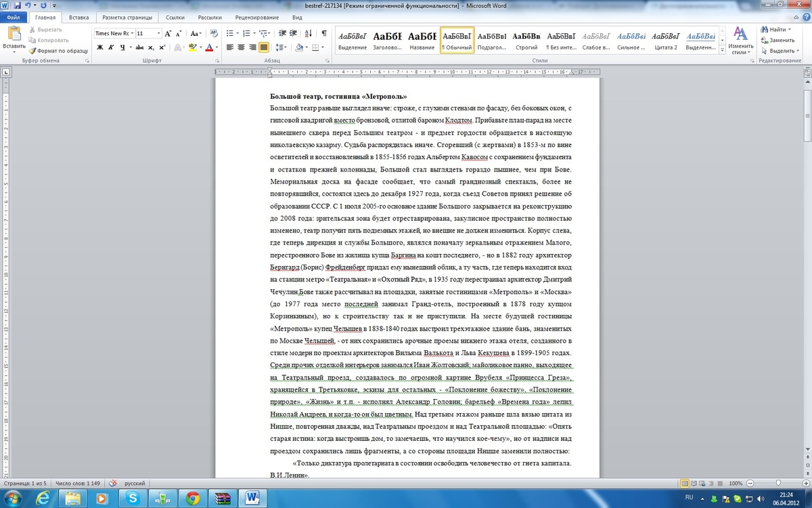Image resolution: width=812 pixels, height=508 pixels.
Task: Align text to the left
Action: pyautogui.click(x=229, y=47)
